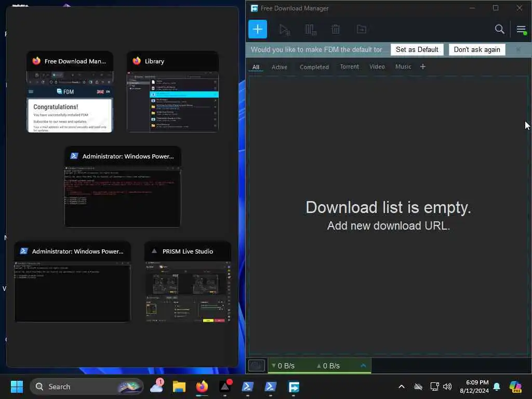Toggle the snail speed mode button

point(257,365)
